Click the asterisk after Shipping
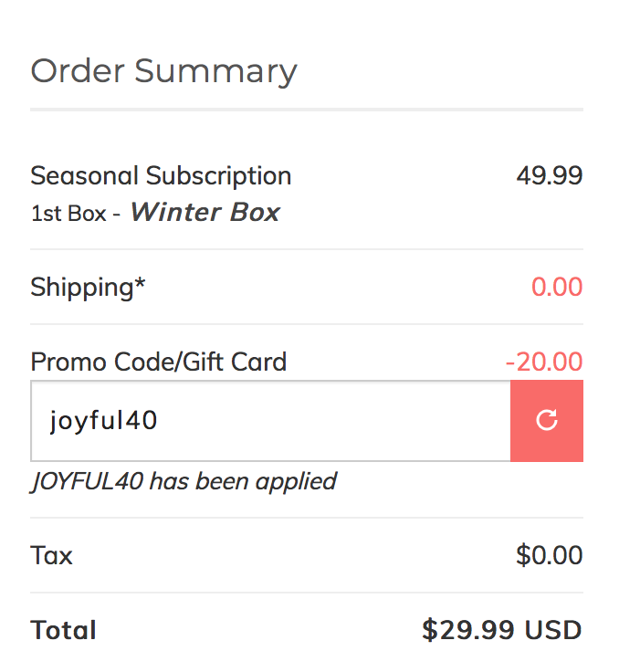The height and width of the screenshot is (672, 619). 141,282
